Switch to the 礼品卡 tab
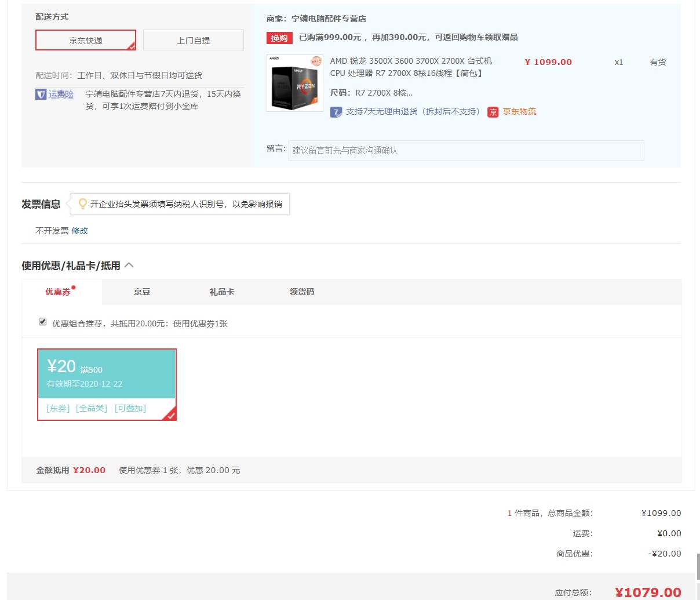700x600 pixels. click(x=222, y=292)
